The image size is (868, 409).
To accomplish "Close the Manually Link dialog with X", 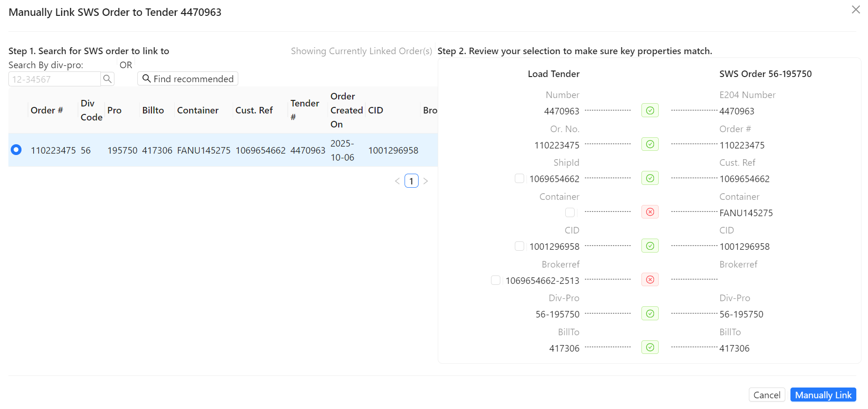I will (855, 10).
